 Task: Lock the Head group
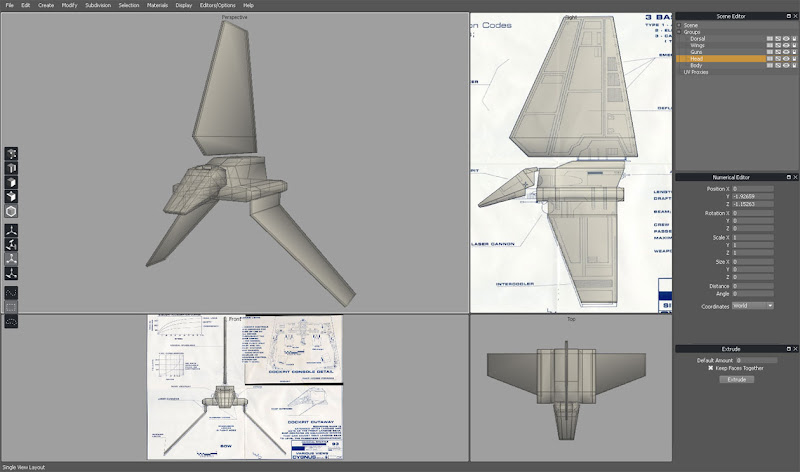pyautogui.click(x=794, y=59)
